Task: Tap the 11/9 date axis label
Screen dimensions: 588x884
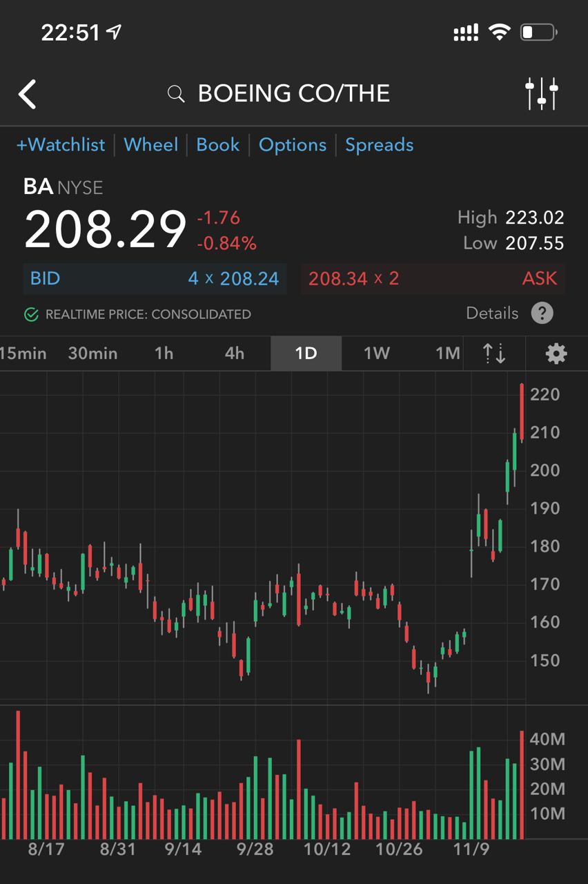Action: coord(471,849)
